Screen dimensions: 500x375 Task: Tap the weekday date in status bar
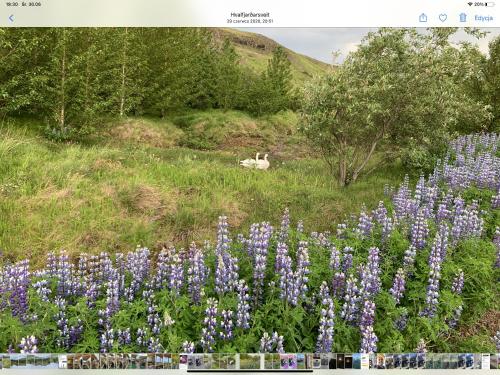[31, 4]
